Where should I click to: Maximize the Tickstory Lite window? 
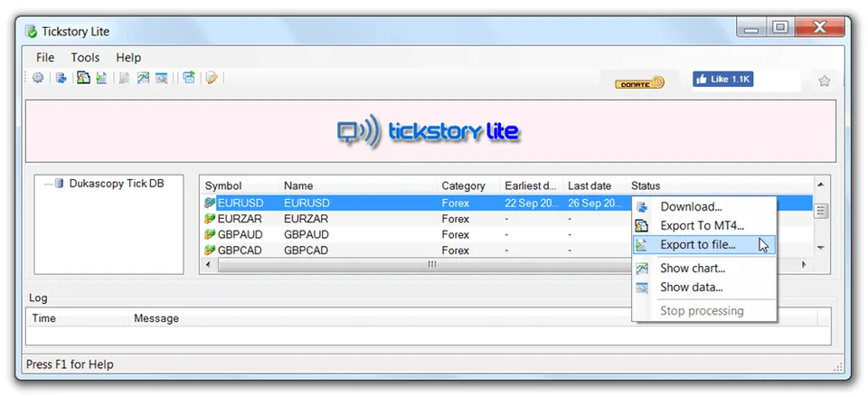780,28
